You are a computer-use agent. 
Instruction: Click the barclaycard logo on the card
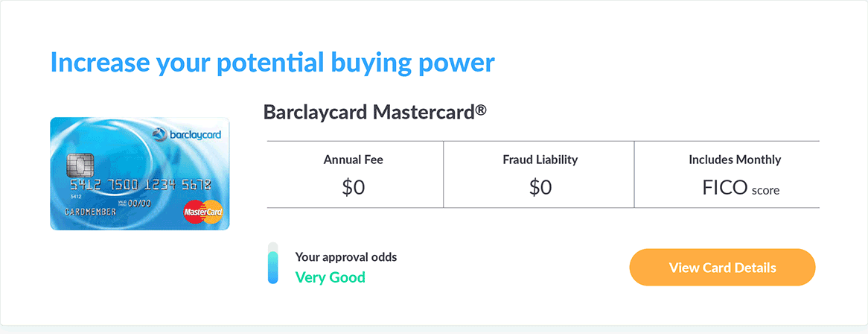pos(187,134)
